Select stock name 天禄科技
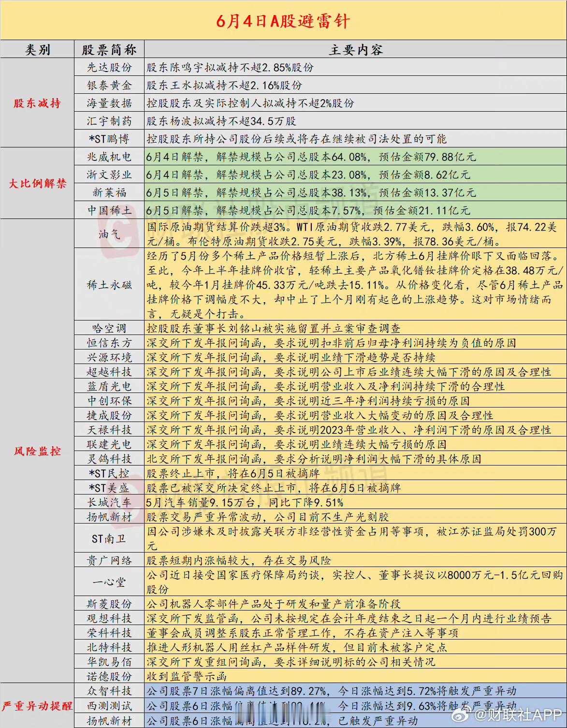Screen dimensions: 567x728 click(x=109, y=430)
